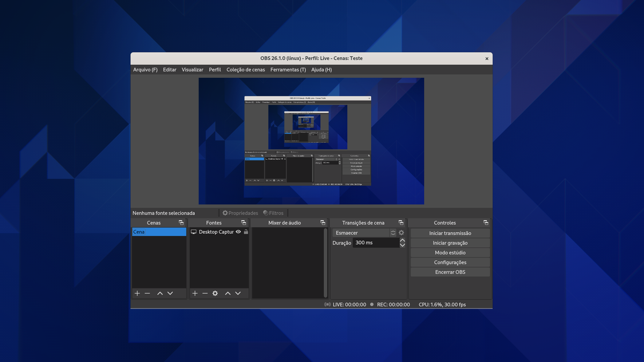Screen dimensions: 644x362
Task: Enable Modo estúdio
Action: pyautogui.click(x=450, y=253)
